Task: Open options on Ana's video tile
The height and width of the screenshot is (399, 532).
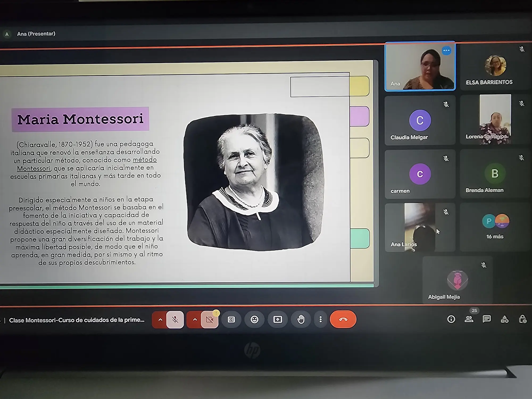Action: click(446, 51)
